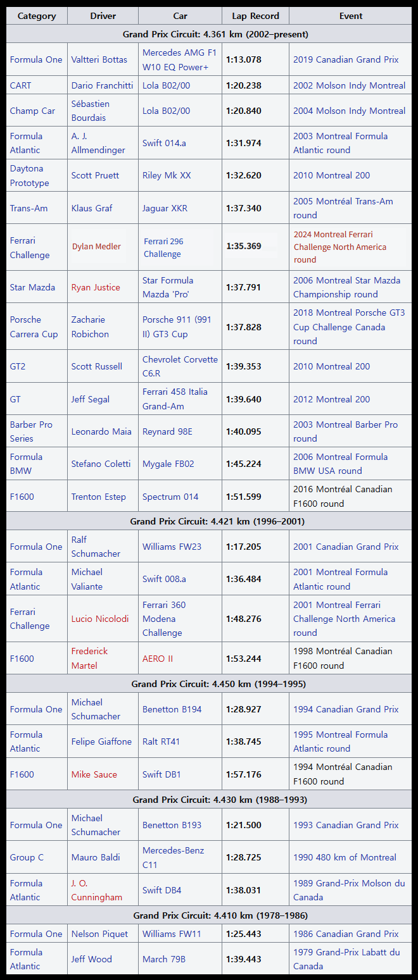Open the 2002 Molson Indy Montreal link
418x980 pixels.
tap(349, 85)
